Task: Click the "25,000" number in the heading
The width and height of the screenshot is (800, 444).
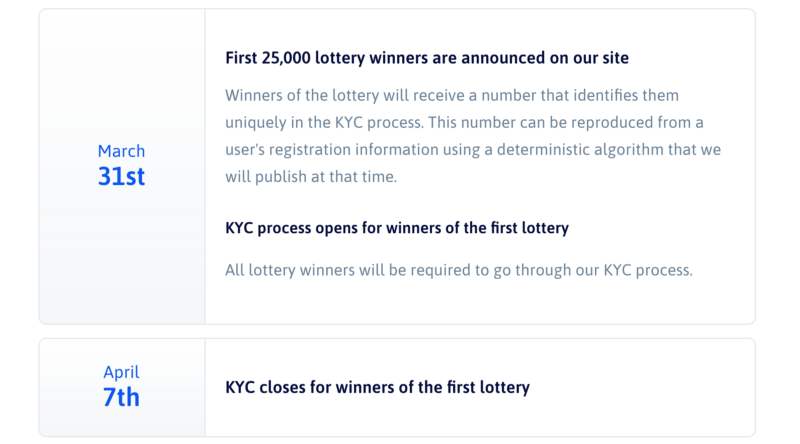Action: 288,57
